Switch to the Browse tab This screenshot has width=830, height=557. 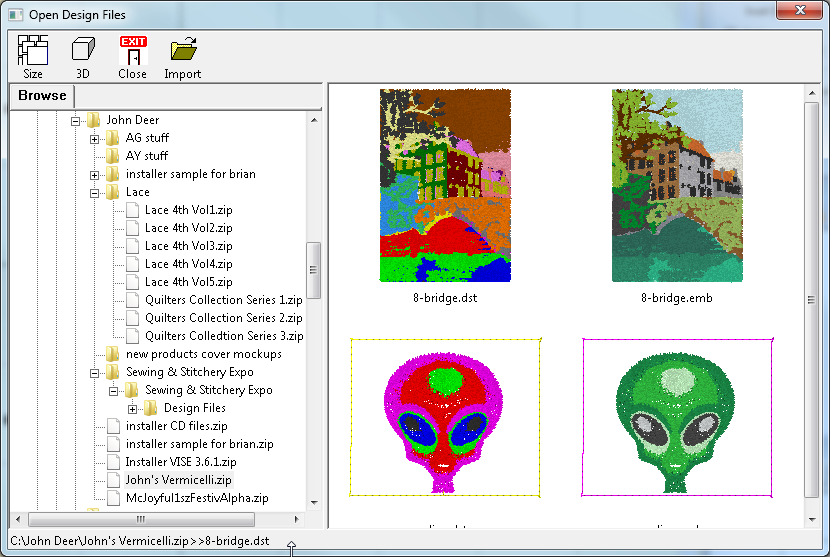tap(41, 96)
